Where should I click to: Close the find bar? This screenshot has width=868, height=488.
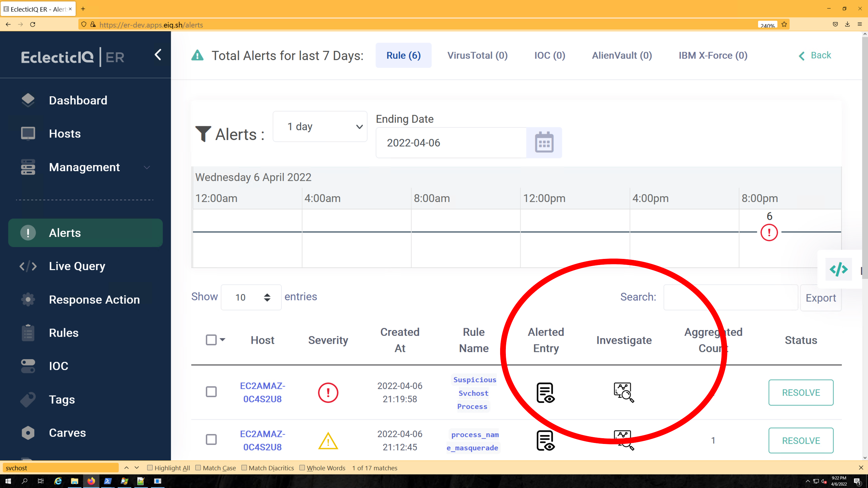861,468
